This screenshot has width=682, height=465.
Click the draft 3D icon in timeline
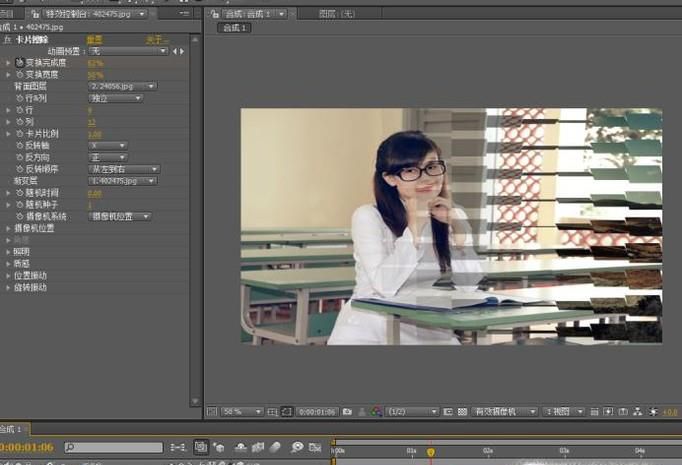point(218,448)
